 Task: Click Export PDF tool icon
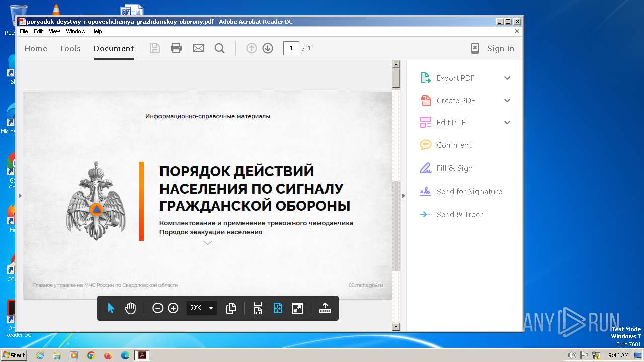point(426,78)
